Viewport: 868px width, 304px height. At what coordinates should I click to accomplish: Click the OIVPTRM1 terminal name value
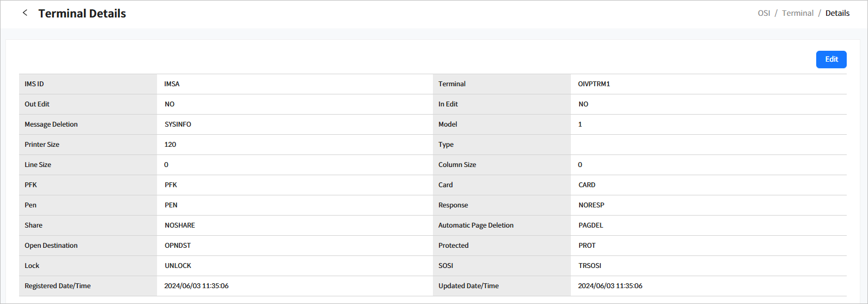(x=594, y=84)
